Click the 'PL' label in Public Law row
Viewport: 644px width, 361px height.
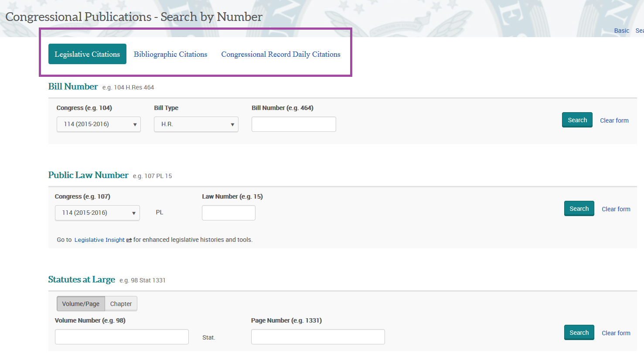[x=160, y=212]
